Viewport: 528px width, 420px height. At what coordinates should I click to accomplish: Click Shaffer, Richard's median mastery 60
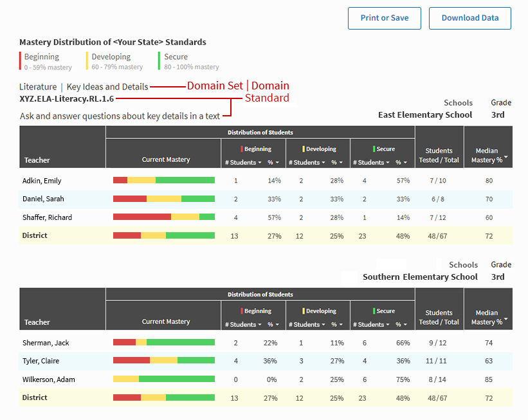point(489,217)
